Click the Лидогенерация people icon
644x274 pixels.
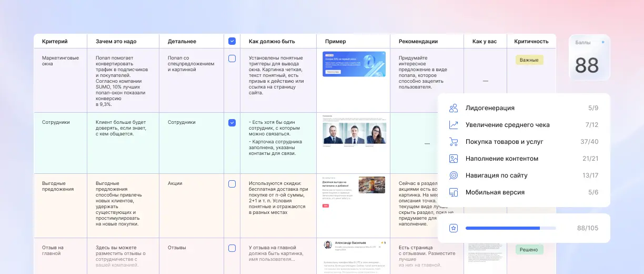click(454, 108)
